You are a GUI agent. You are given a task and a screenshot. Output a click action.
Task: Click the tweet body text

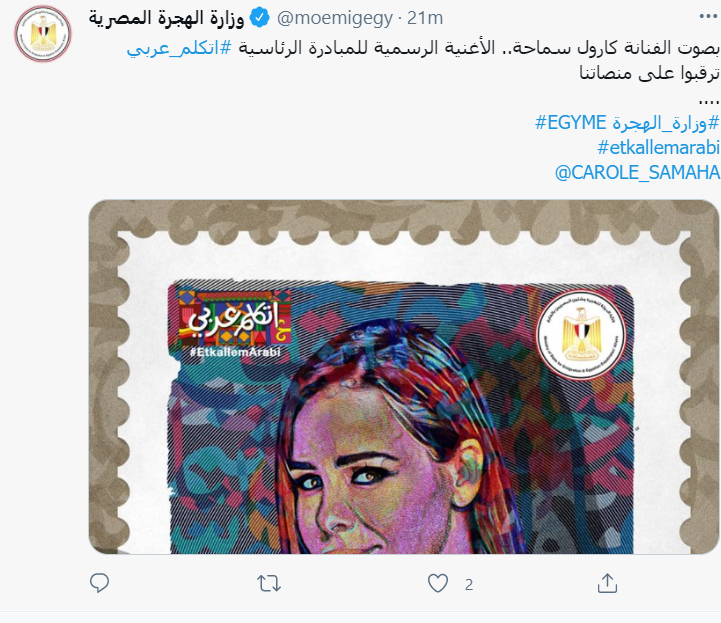tap(423, 60)
